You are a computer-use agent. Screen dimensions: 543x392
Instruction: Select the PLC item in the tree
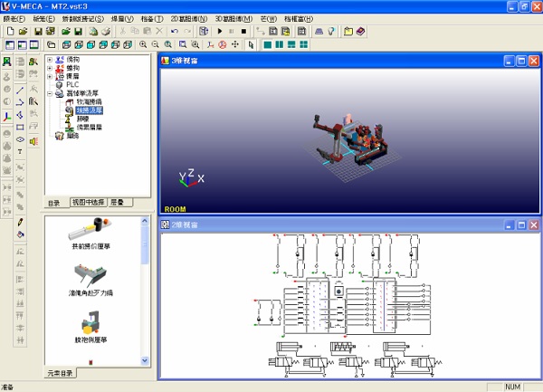click(72, 84)
